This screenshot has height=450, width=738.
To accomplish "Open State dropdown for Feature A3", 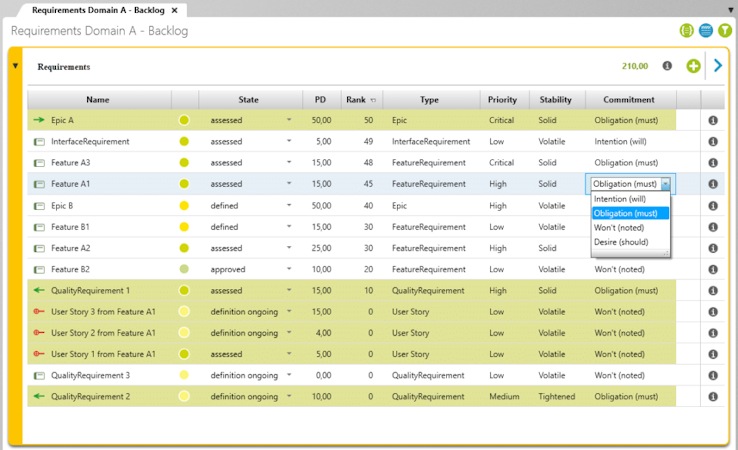I will pos(289,162).
